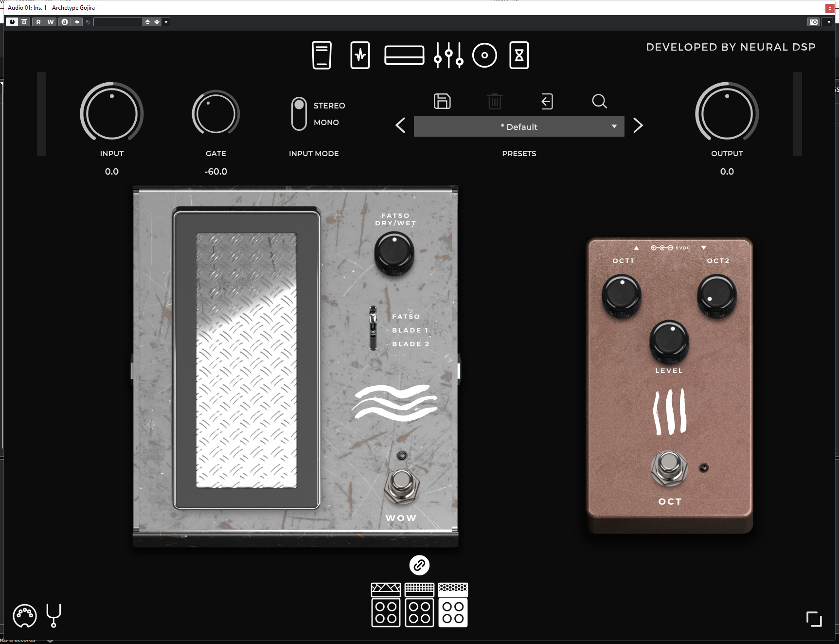Open the pitch pedal section icon
Screen dimensions: 839x644
point(321,55)
